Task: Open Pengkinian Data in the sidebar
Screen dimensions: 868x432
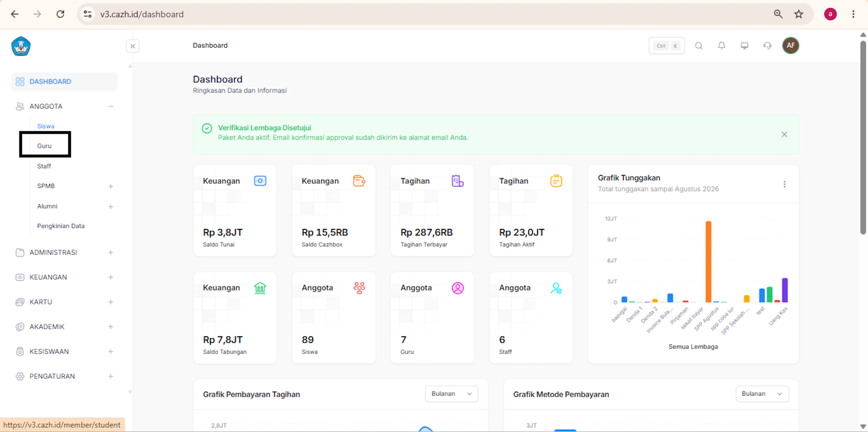Action: [61, 226]
